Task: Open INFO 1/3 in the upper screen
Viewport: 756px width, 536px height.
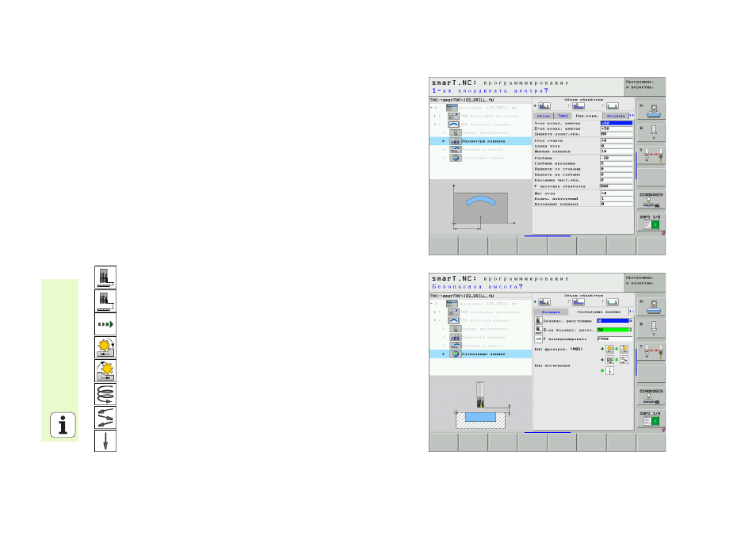Action: pos(651,222)
